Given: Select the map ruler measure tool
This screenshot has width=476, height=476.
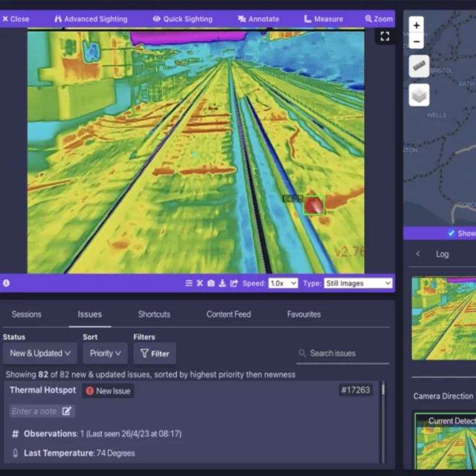Looking at the screenshot, I should pyautogui.click(x=419, y=66).
